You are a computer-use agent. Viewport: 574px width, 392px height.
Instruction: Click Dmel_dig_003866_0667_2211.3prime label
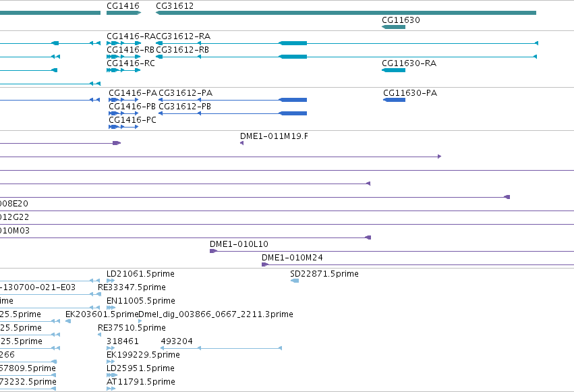click(x=216, y=314)
